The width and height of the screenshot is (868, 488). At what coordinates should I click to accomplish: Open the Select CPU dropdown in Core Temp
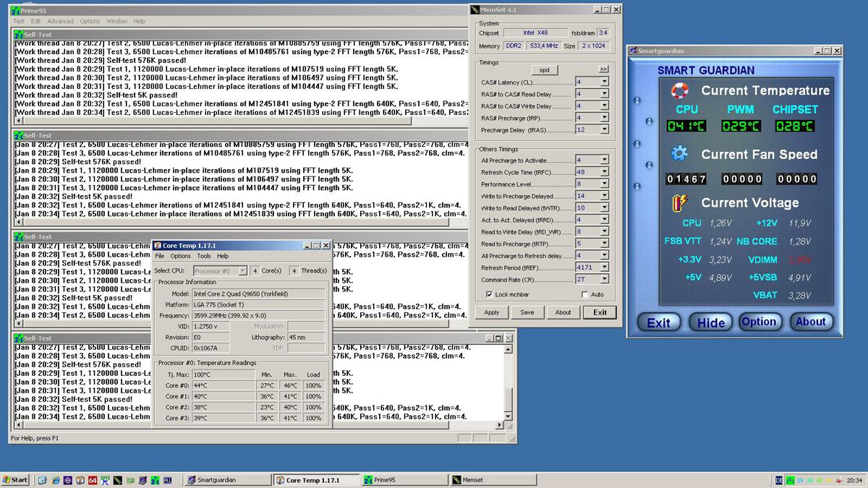(243, 271)
